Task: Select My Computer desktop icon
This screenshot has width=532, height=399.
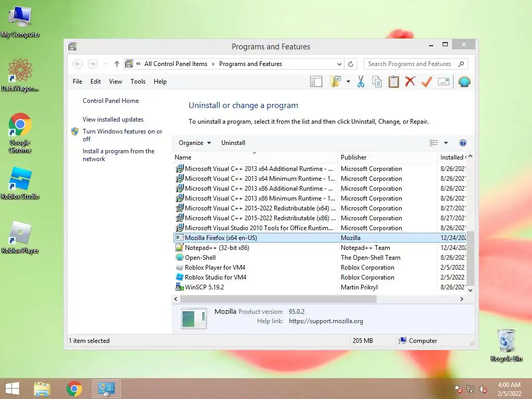Action: (20, 21)
